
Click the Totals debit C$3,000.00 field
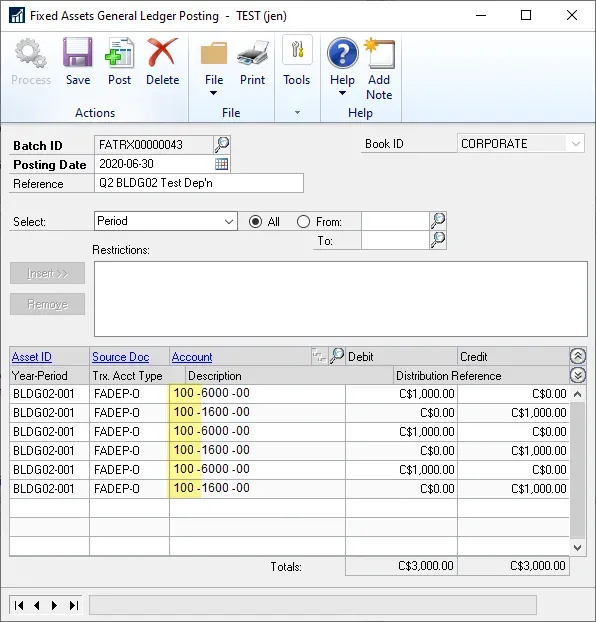coord(402,566)
